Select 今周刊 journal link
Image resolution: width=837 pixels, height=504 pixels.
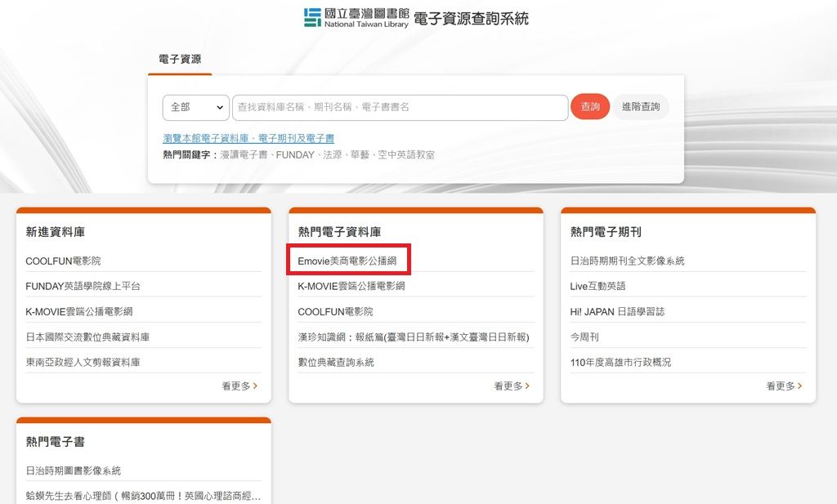584,337
